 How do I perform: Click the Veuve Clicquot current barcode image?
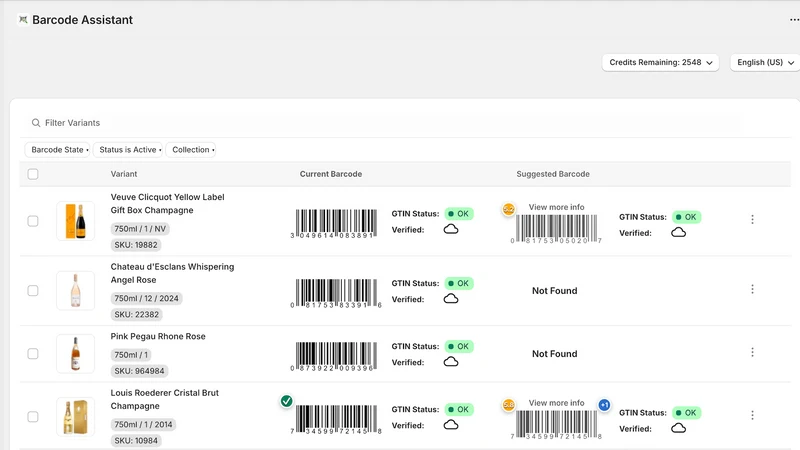click(336, 223)
